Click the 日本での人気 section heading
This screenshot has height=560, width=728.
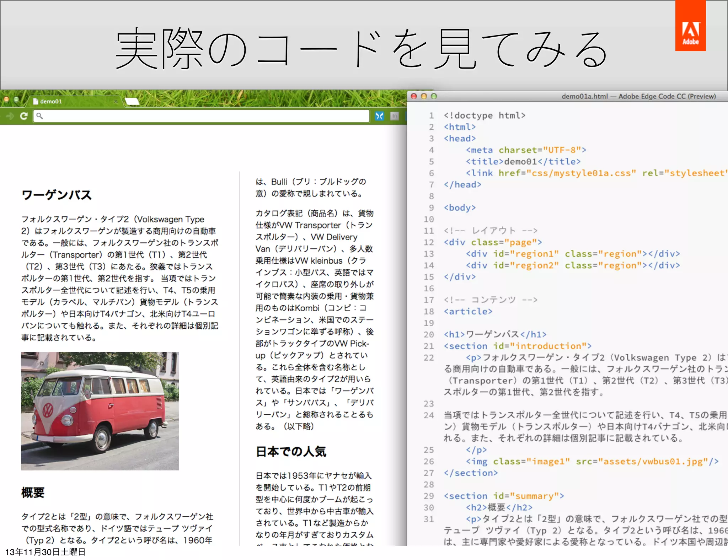click(291, 452)
